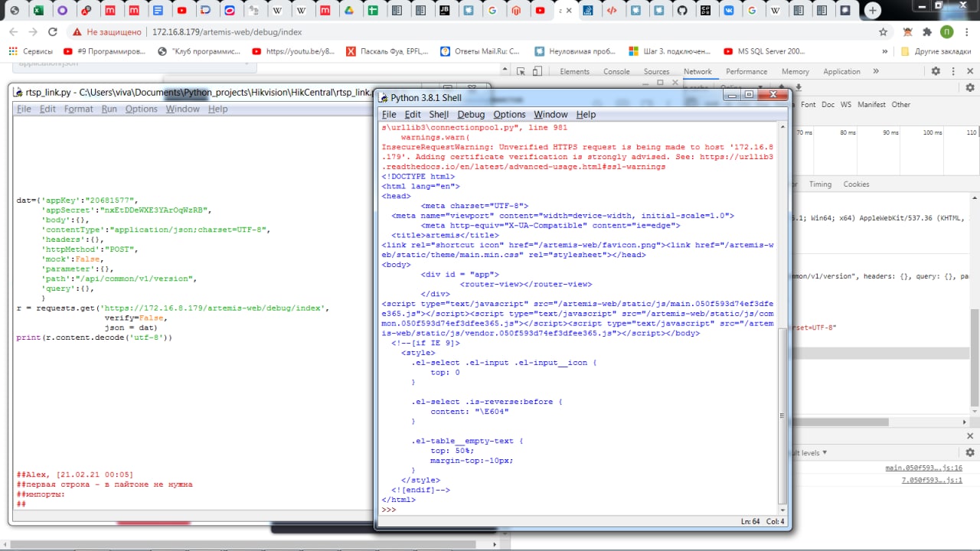
Task: Bookmark this page with the star icon
Action: tap(883, 32)
